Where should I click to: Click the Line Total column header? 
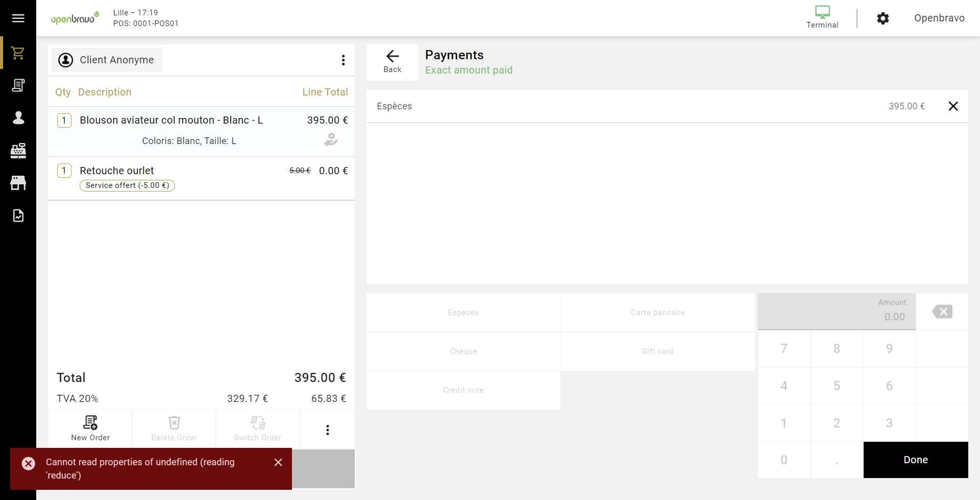(325, 92)
